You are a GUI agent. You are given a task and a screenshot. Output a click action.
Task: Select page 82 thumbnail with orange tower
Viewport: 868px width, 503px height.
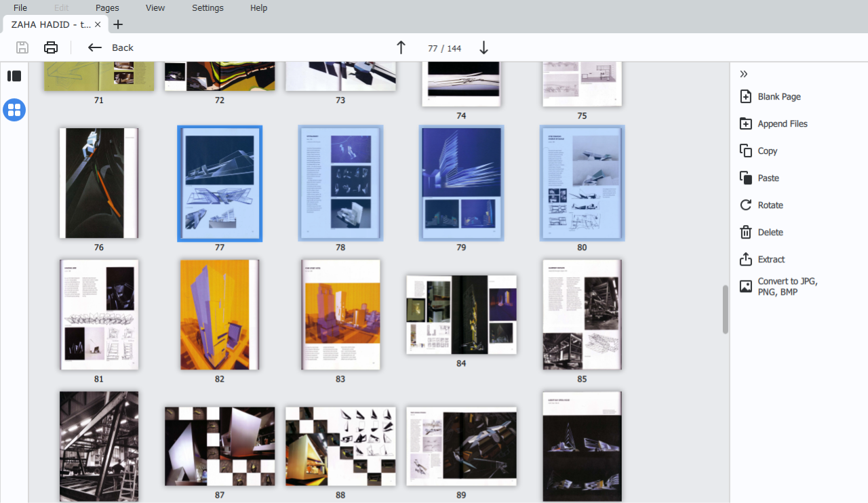pos(220,315)
